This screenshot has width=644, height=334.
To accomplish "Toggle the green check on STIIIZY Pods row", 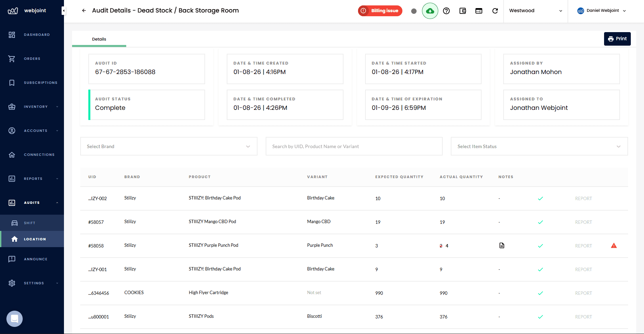I will click(540, 317).
